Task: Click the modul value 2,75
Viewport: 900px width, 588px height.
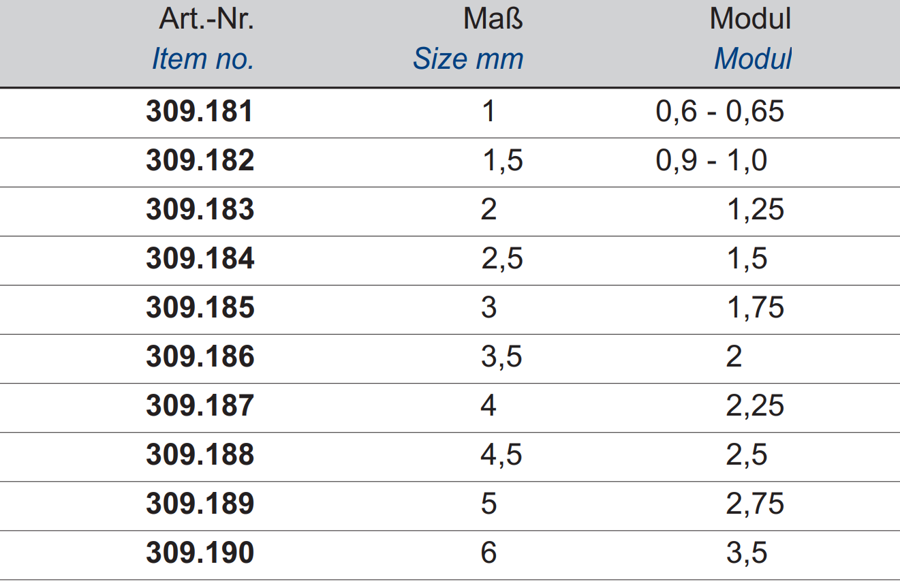Action: pyautogui.click(x=756, y=505)
